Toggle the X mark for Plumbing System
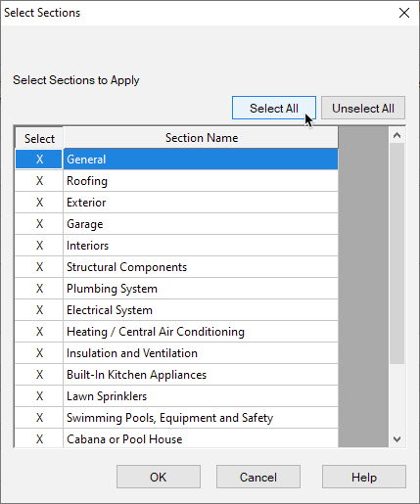This screenshot has height=504, width=420. [39, 289]
